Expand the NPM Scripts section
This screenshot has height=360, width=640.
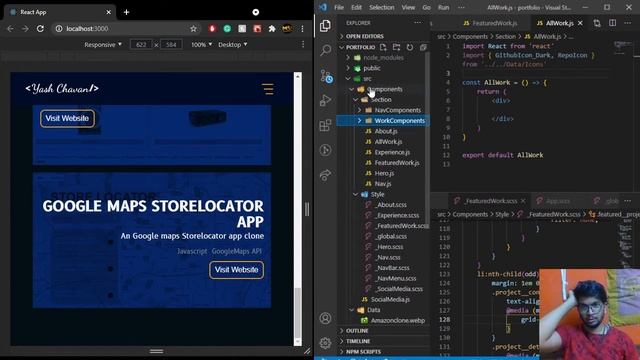point(363,351)
